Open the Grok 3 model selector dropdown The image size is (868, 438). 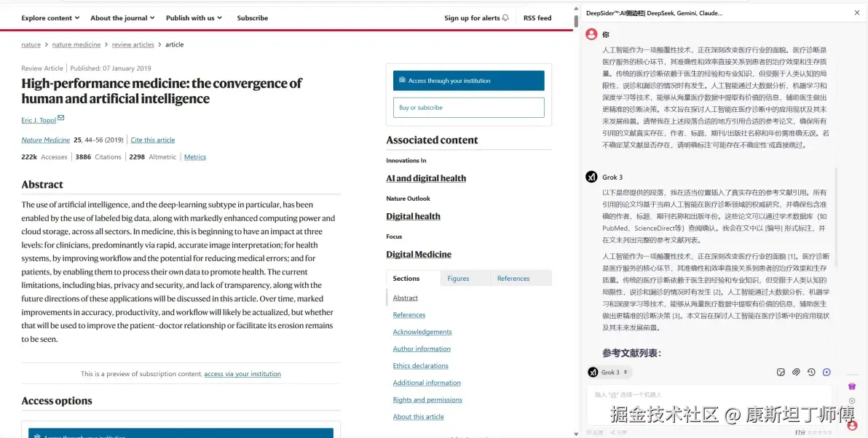tap(609, 373)
